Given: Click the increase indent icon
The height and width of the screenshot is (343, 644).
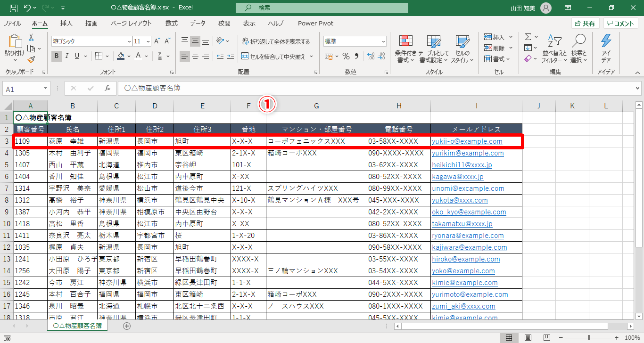Looking at the screenshot, I should click(x=231, y=56).
